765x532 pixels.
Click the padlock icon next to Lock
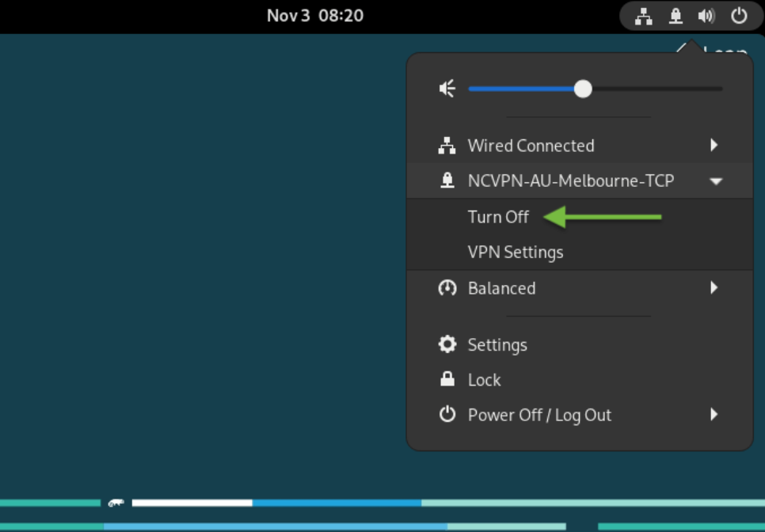pyautogui.click(x=447, y=379)
